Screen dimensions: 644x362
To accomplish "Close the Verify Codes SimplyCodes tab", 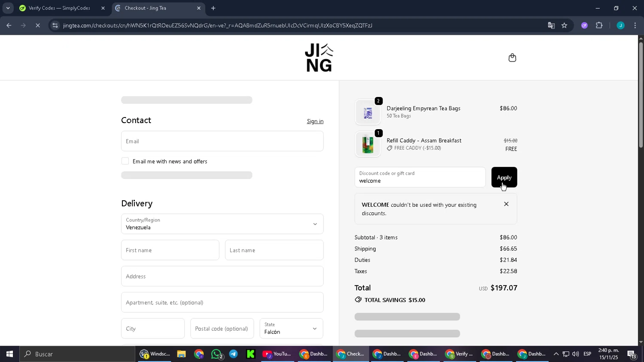I will pos(103,8).
